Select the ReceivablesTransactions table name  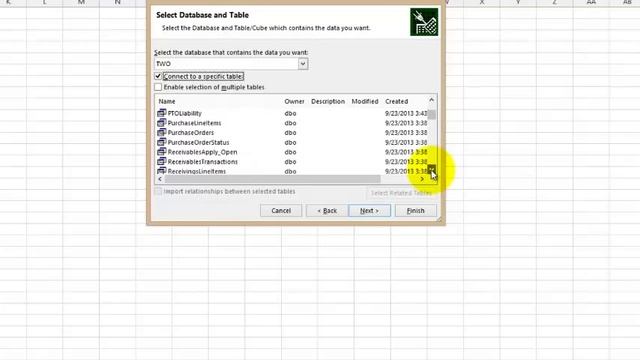pos(202,162)
